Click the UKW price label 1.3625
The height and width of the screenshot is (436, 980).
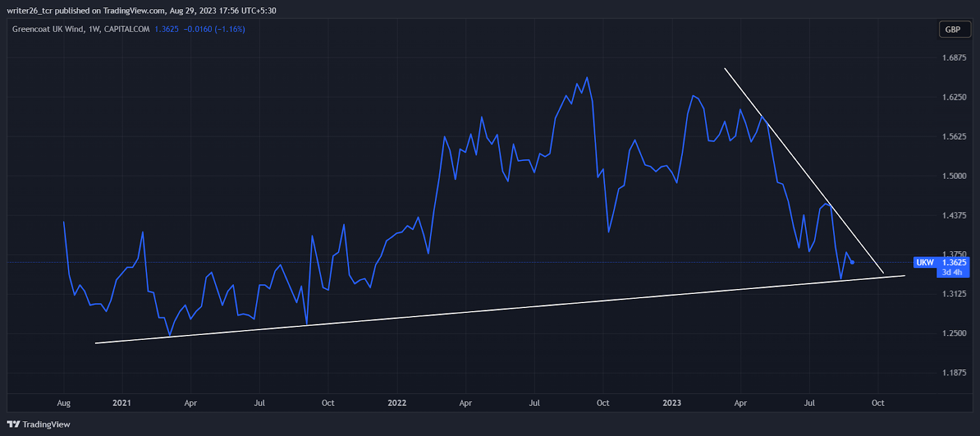[941, 263]
